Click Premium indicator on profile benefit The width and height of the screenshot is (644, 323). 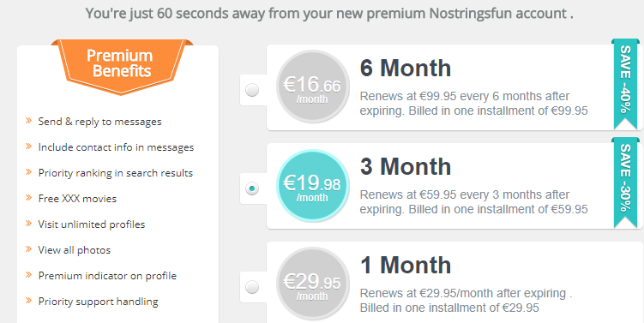point(107,276)
